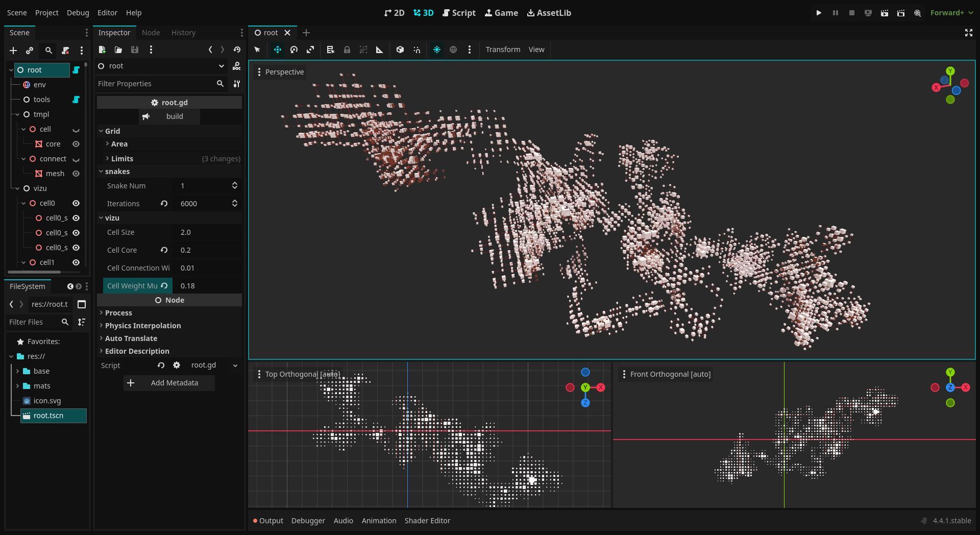Screen dimensions: 980x535
Task: Hide the core node in scene tree
Action: point(76,144)
